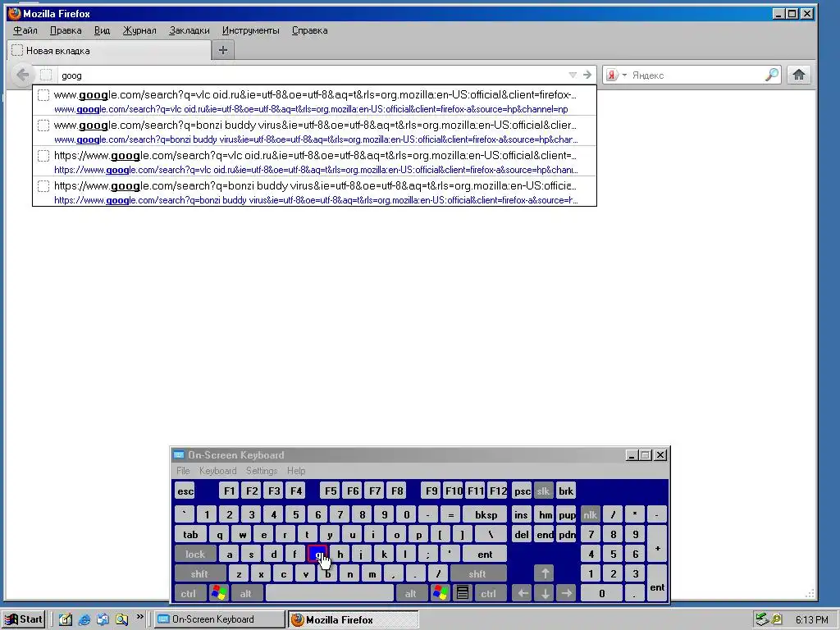840x630 pixels.
Task: Click the 6:13 PM clock in system tray
Action: pos(811,620)
